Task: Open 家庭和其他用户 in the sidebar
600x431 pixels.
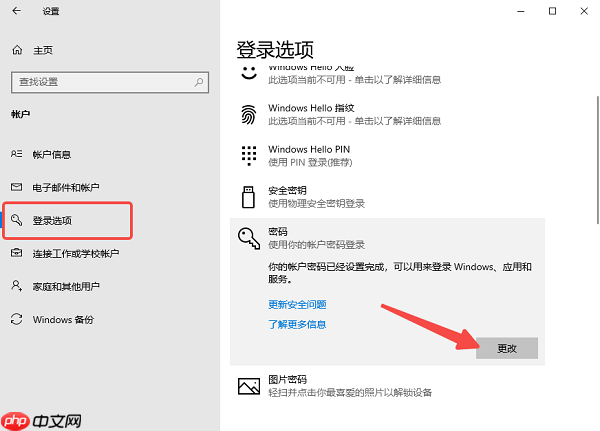Action: (x=66, y=286)
